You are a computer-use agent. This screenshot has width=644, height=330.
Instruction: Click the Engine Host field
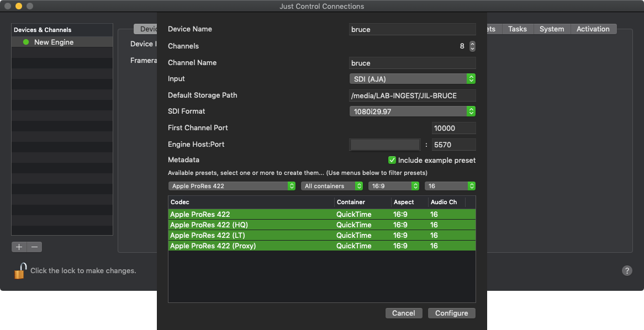(385, 145)
